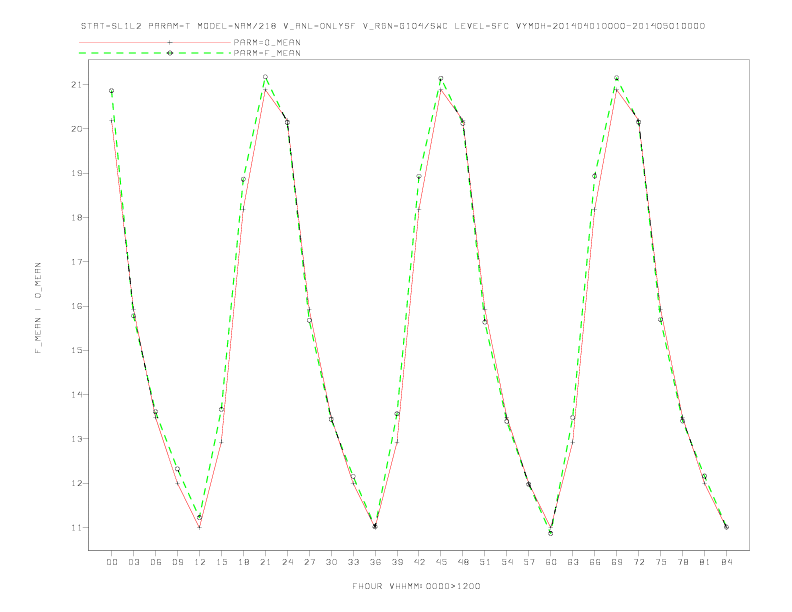Click the F_MEAN peak marker at hour 69

tap(617, 78)
